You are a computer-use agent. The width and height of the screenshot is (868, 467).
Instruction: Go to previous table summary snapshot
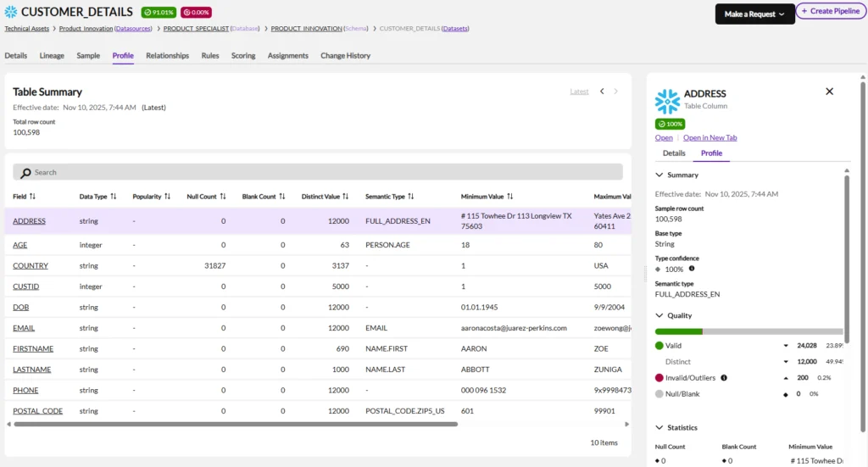pyautogui.click(x=602, y=92)
